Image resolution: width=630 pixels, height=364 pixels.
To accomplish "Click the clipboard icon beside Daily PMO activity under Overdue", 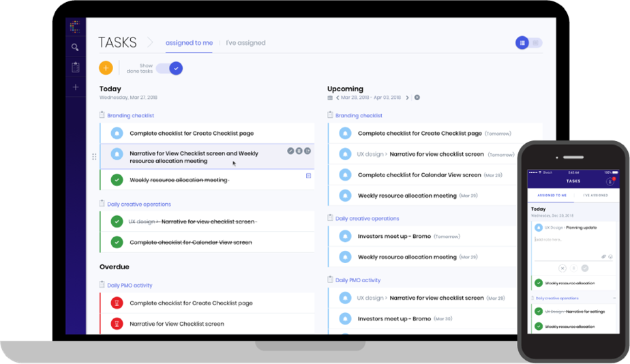I will tap(102, 284).
